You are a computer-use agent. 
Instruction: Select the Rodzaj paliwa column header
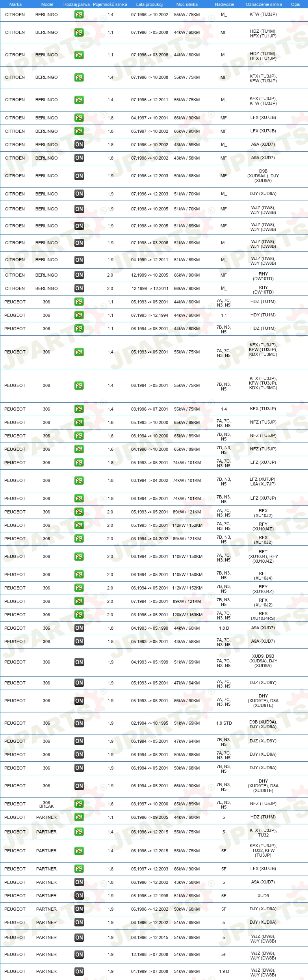tap(76, 4)
